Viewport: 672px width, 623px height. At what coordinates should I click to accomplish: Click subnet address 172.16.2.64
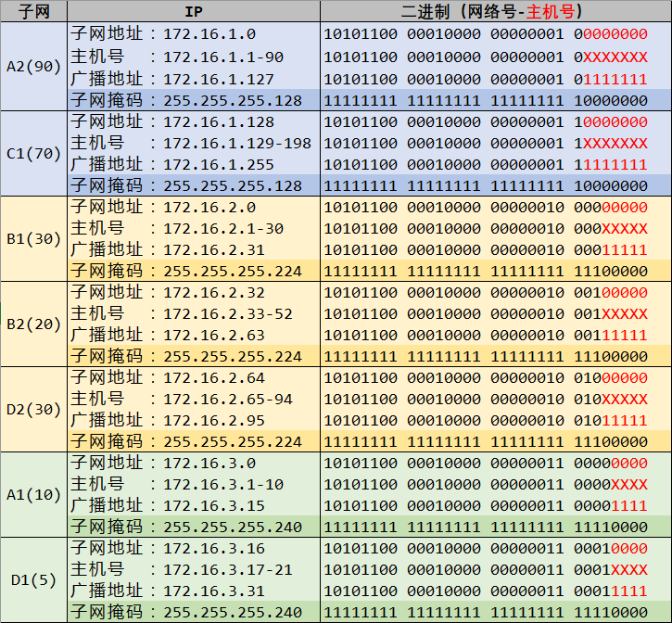coord(214,378)
